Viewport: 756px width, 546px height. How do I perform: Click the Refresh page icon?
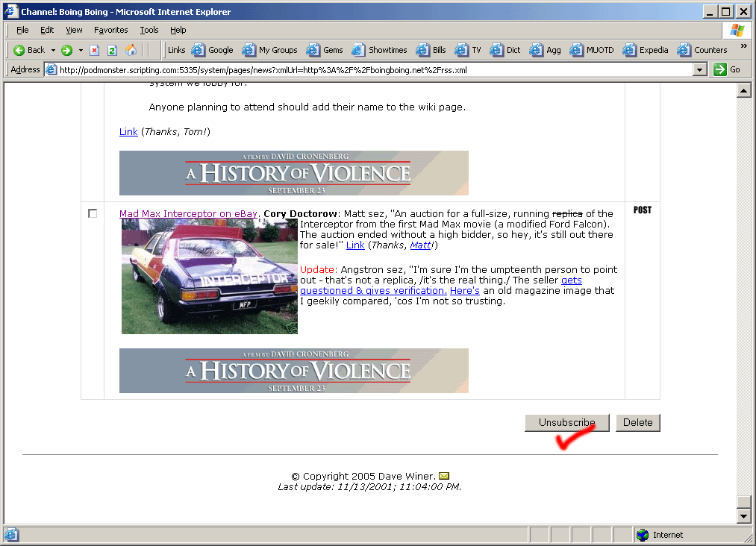(112, 50)
